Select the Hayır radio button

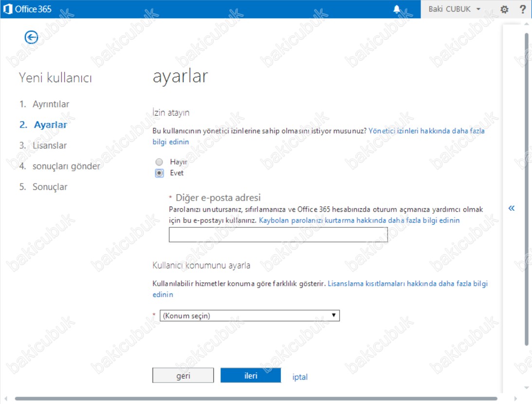(x=159, y=162)
